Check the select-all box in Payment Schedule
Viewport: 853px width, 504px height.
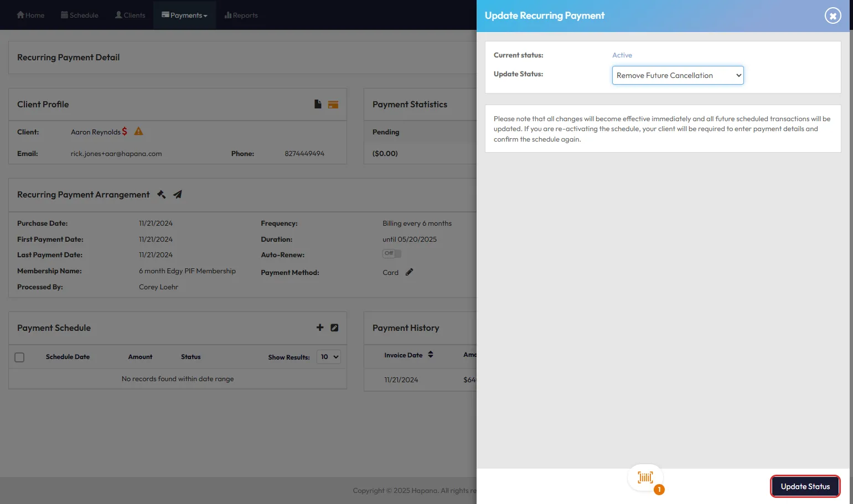(19, 357)
